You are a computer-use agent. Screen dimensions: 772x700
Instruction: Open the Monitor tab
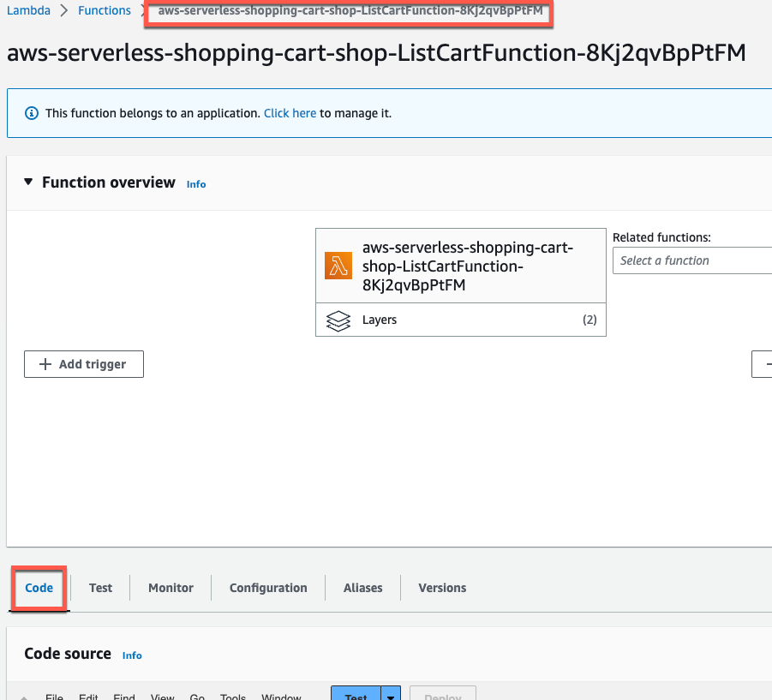tap(171, 588)
